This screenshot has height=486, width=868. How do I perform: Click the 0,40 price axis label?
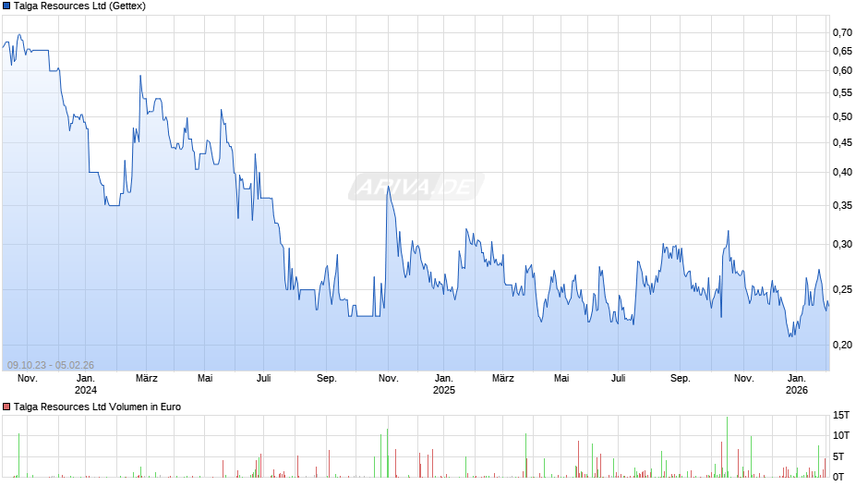[842, 173]
